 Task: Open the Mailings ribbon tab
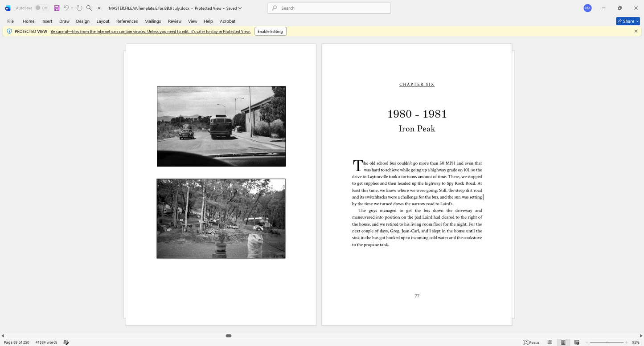coord(153,21)
